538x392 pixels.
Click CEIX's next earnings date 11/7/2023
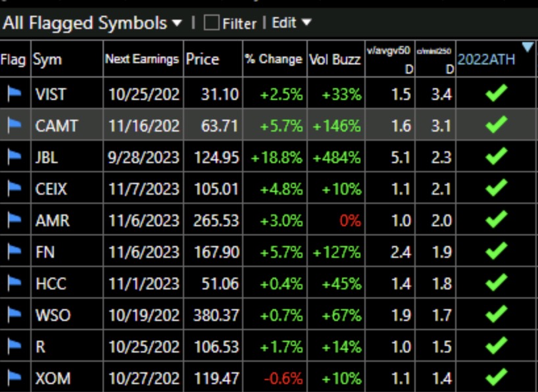[144, 189]
